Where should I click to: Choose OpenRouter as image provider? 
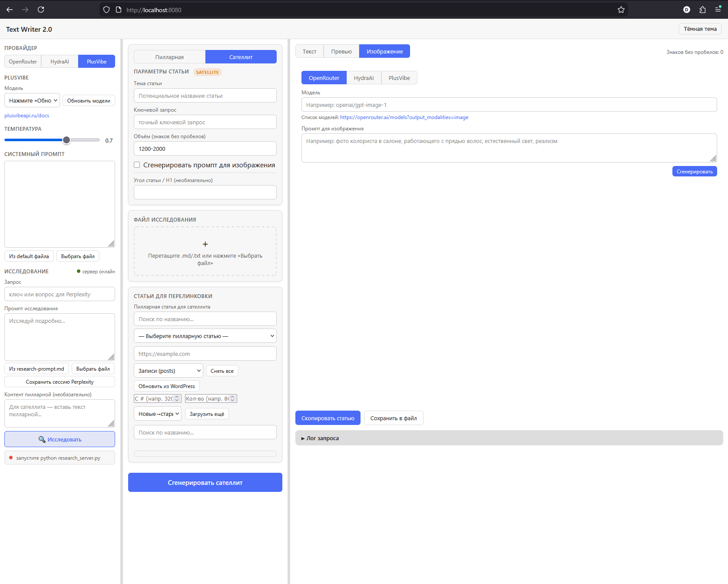[x=324, y=78]
